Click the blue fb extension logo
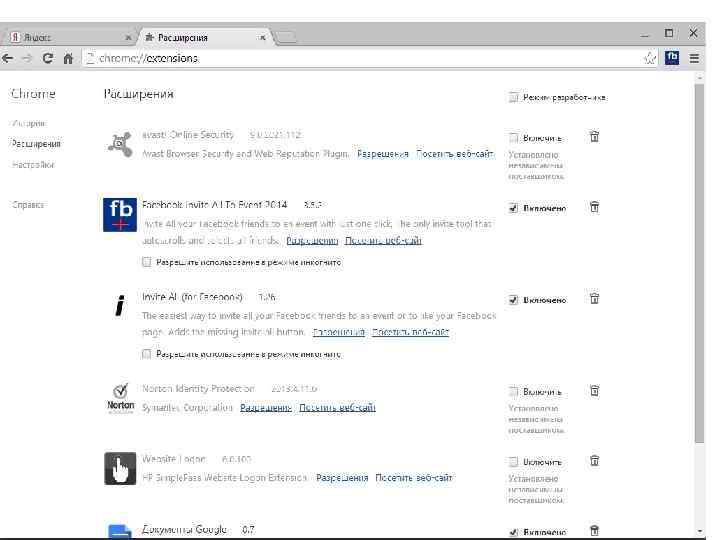This screenshot has height=540, width=720. click(120, 215)
